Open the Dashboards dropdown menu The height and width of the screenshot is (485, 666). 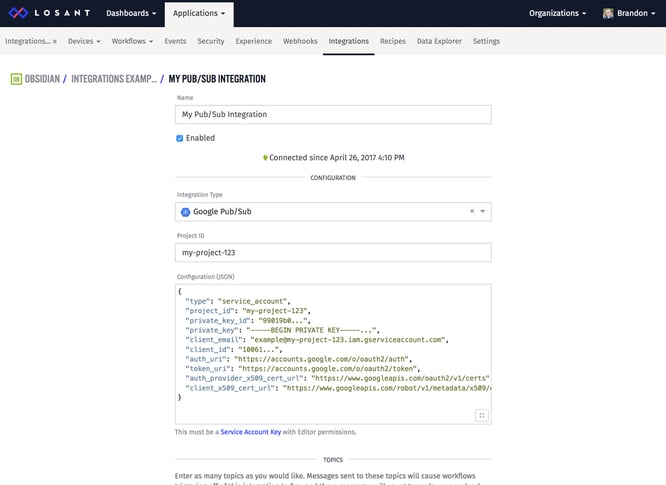click(131, 13)
